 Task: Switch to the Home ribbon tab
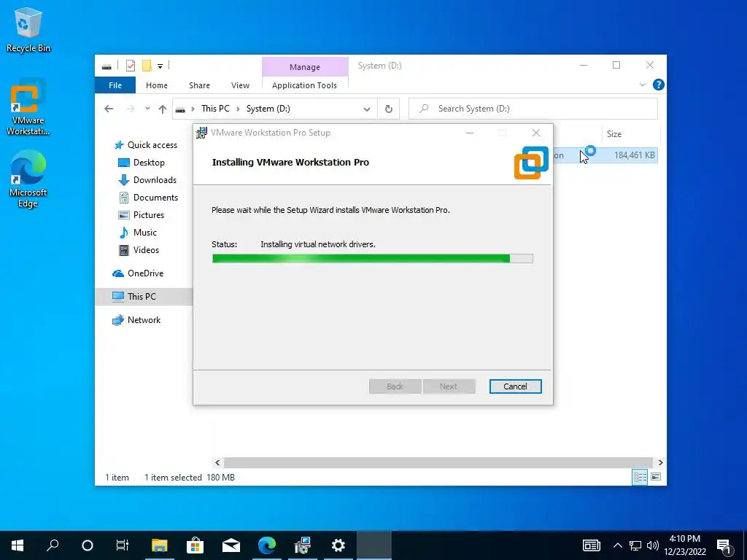[157, 85]
